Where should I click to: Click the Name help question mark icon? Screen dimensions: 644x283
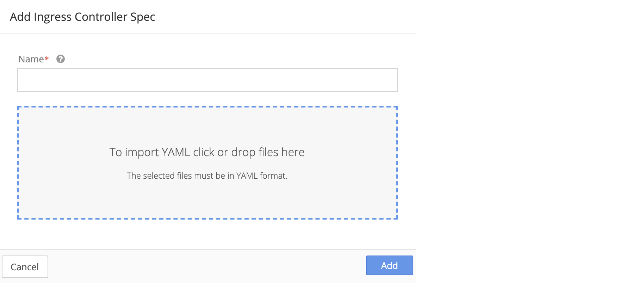(x=61, y=59)
